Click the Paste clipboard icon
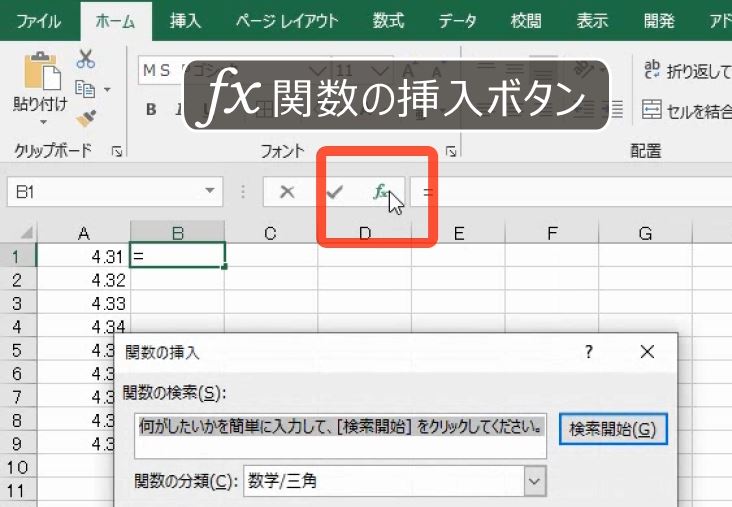 click(42, 71)
